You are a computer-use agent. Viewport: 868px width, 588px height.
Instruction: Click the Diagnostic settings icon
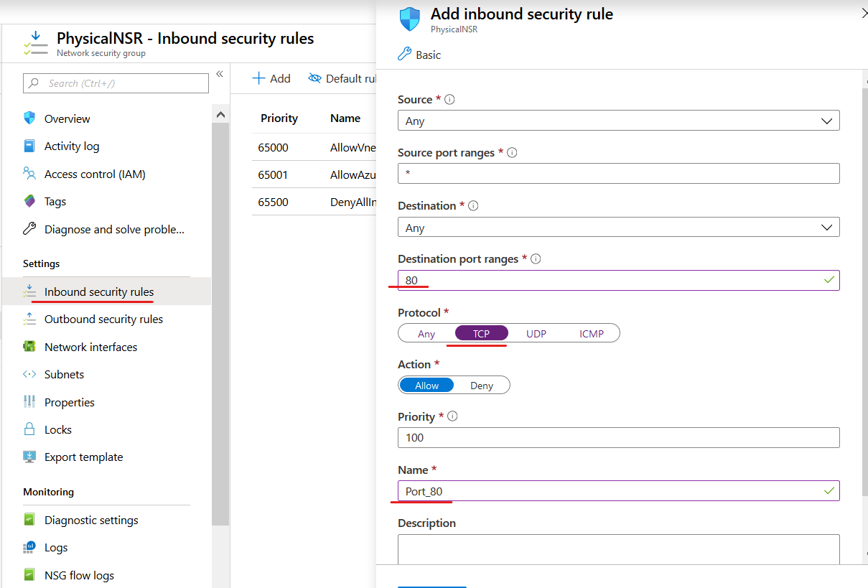pyautogui.click(x=29, y=520)
